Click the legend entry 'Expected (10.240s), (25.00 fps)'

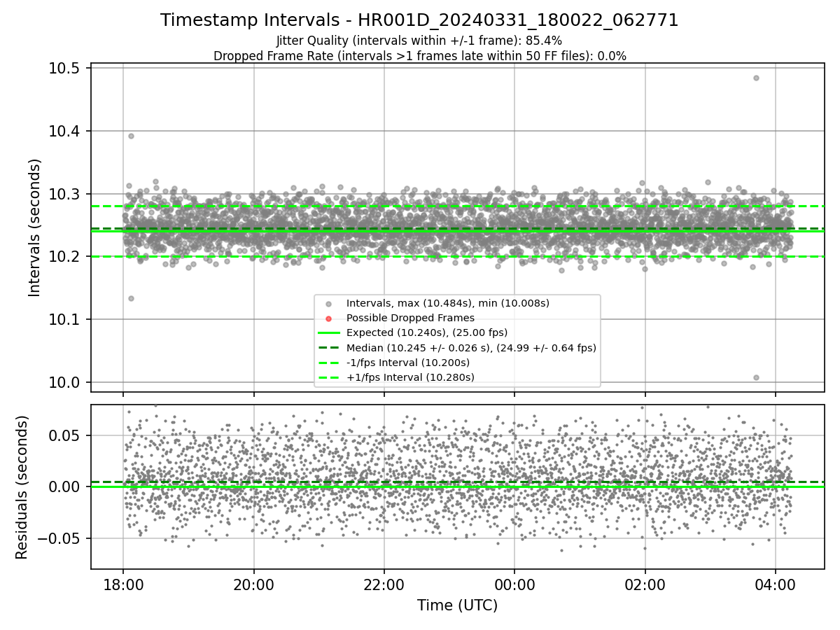(426, 332)
